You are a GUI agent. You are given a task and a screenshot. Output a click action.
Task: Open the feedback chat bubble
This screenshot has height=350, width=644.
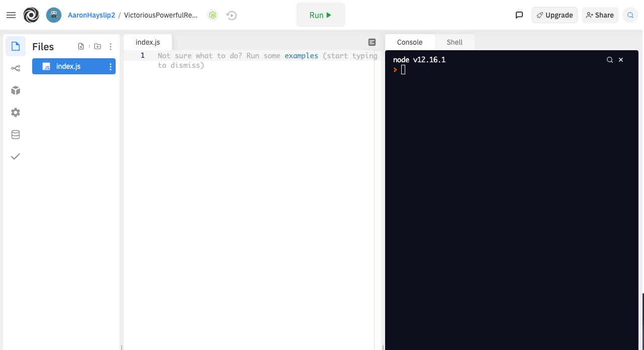(519, 15)
